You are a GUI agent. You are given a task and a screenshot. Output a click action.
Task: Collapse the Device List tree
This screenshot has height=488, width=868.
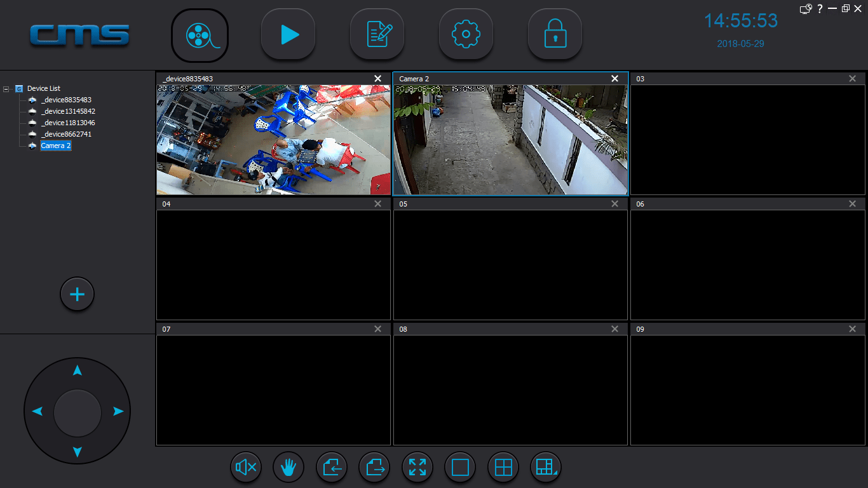(6, 89)
